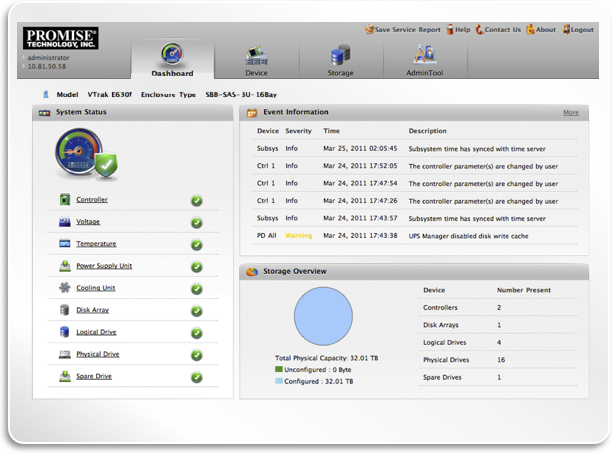Open the Dashboard tab
Image resolution: width=613 pixels, height=454 pixels.
point(172,59)
